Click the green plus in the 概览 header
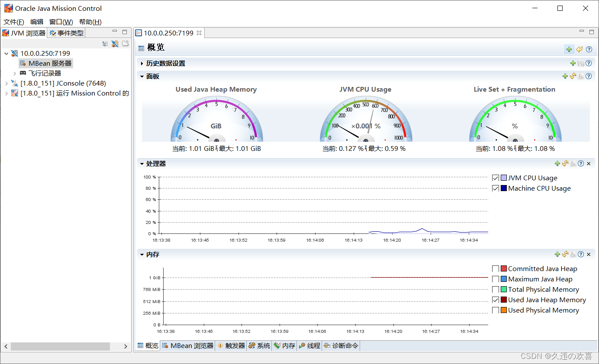This screenshot has height=364, width=599. pyautogui.click(x=569, y=49)
